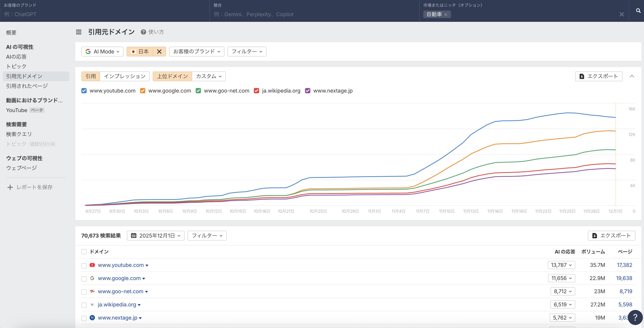Clear the 日本 country filter
The height and width of the screenshot is (328, 644).
pos(159,51)
